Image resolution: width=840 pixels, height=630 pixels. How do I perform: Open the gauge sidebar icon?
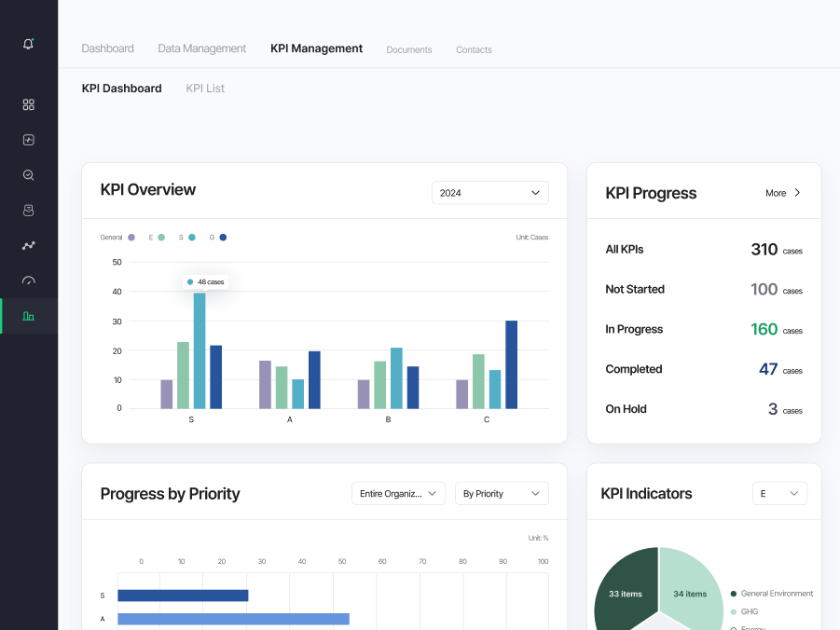point(28,281)
